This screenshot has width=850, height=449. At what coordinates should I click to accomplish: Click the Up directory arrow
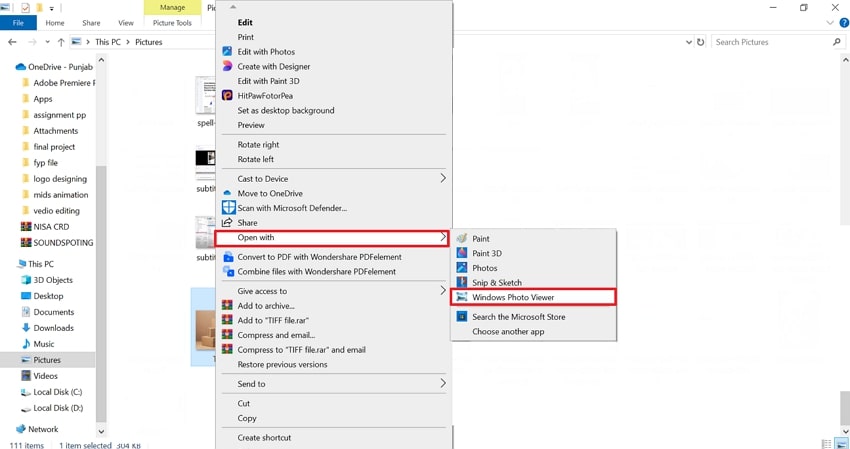click(61, 42)
